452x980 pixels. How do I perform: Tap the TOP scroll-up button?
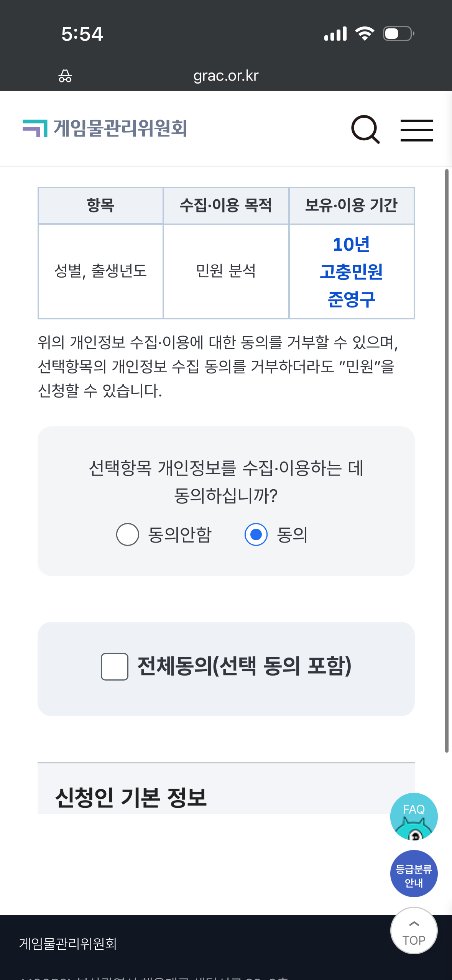pos(414,931)
